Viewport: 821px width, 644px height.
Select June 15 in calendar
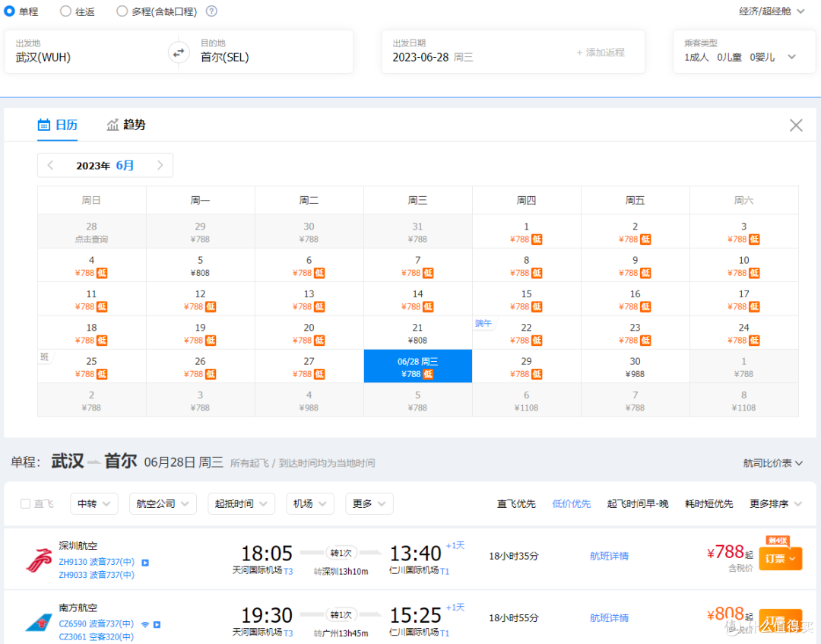(x=527, y=299)
